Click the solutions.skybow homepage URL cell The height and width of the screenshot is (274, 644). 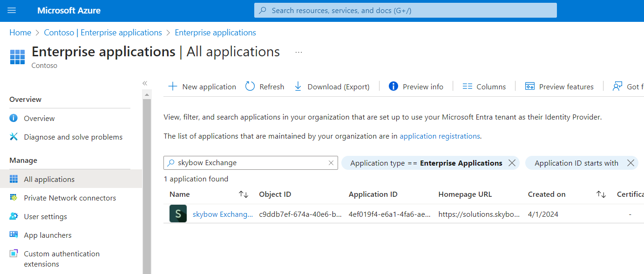[x=479, y=214]
